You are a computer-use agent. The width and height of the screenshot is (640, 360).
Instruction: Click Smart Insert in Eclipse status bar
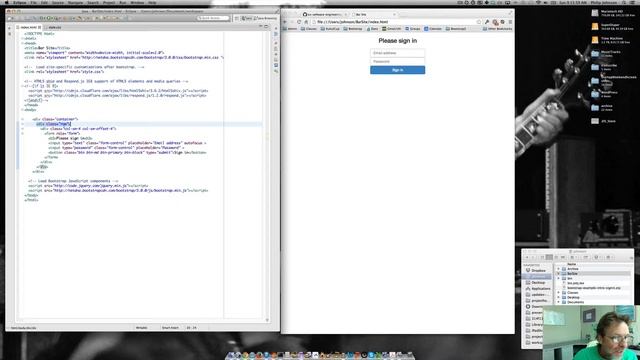(171, 328)
